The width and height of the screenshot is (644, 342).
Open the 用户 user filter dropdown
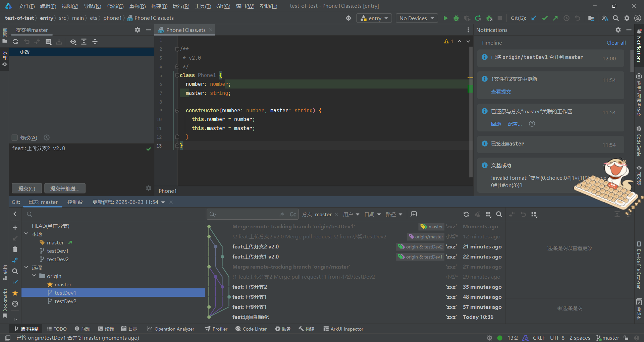click(x=351, y=214)
